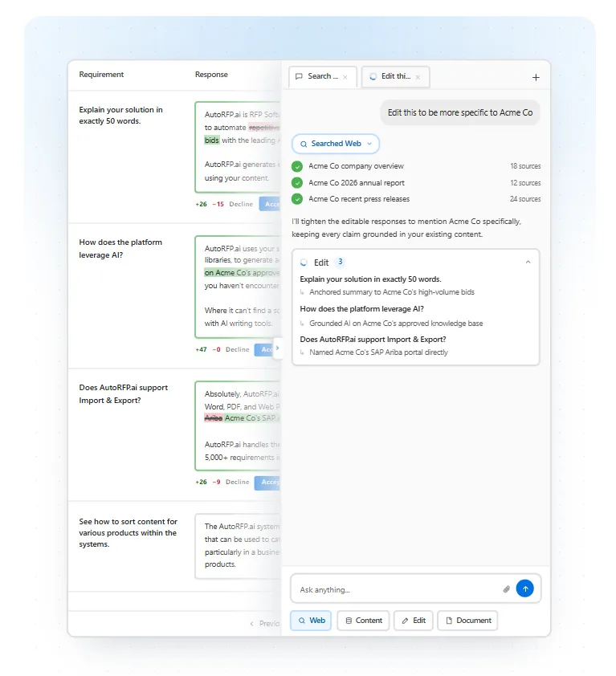Open Acme Co 2026 annual report result
616x676 pixels.
tap(357, 183)
